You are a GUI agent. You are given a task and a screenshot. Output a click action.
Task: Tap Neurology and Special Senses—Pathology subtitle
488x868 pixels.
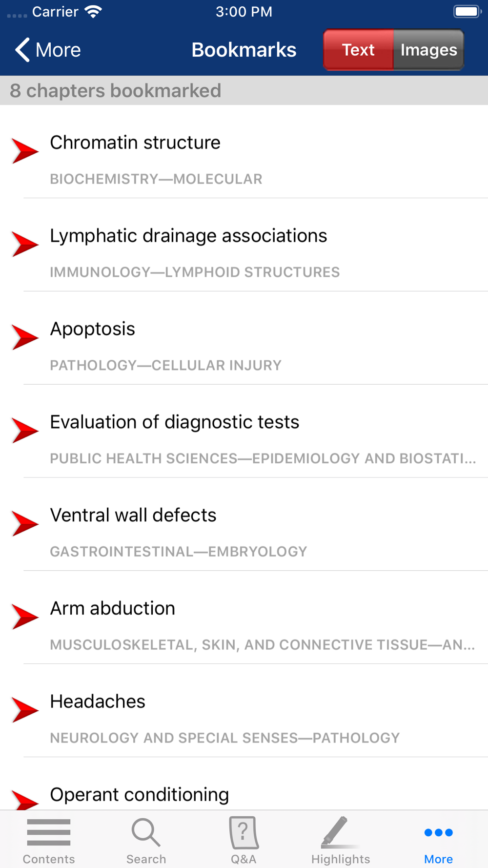225,738
